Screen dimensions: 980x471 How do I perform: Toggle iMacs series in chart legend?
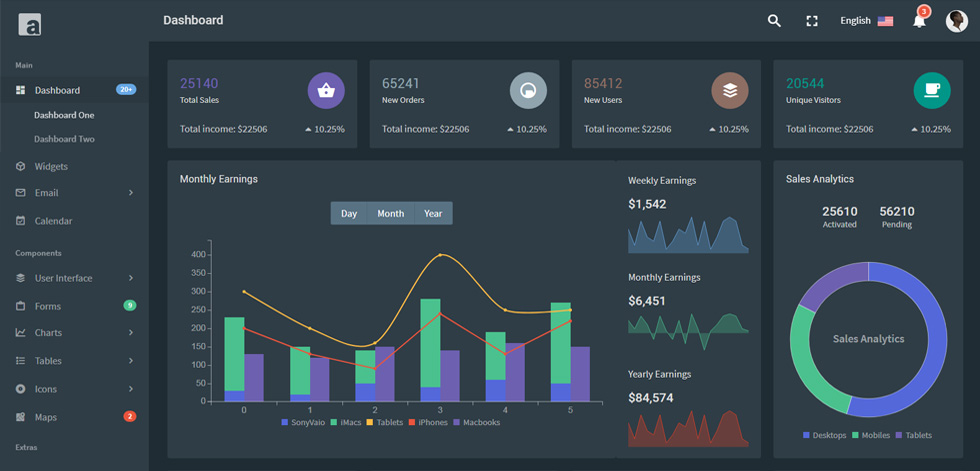coord(344,422)
